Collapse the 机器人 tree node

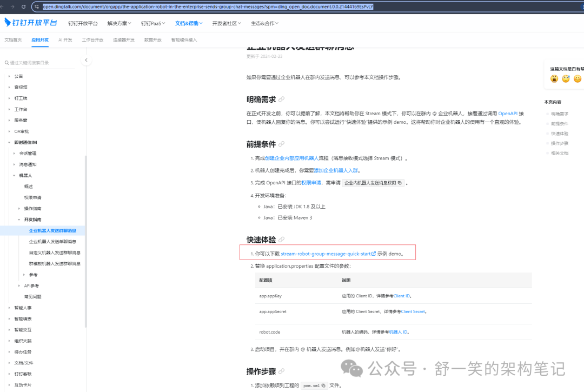coord(14,175)
